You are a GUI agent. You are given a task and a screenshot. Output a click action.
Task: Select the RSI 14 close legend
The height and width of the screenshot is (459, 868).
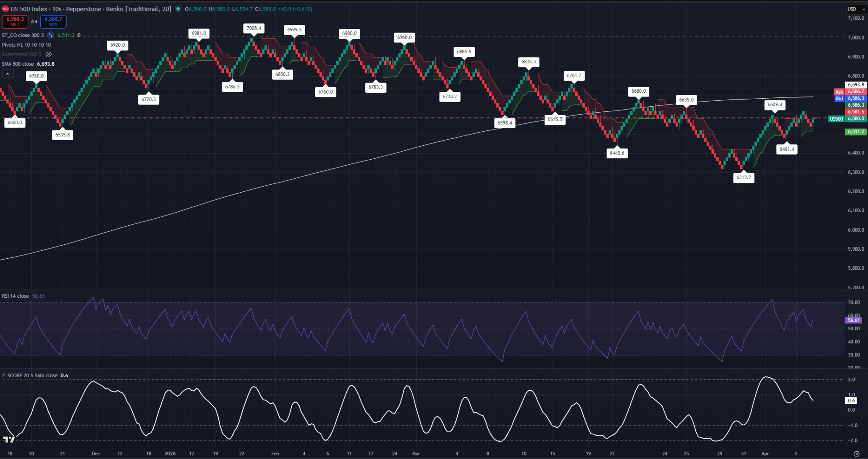15,296
